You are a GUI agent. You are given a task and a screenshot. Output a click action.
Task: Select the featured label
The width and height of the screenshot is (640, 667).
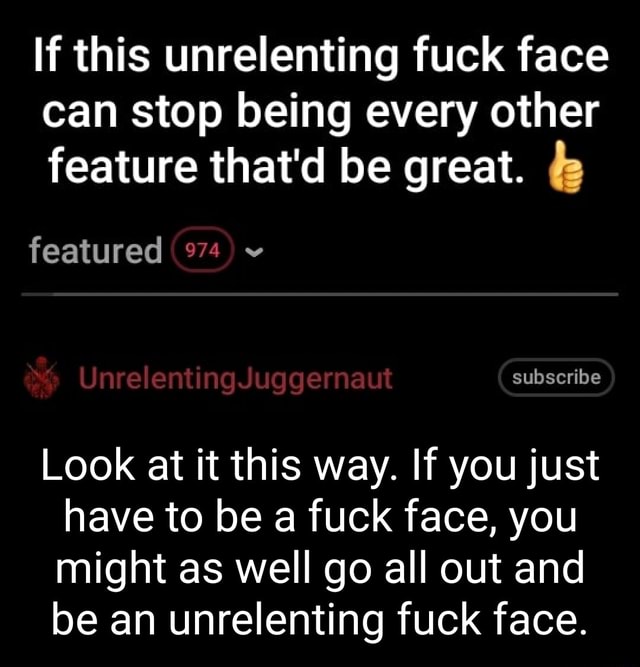(x=96, y=250)
